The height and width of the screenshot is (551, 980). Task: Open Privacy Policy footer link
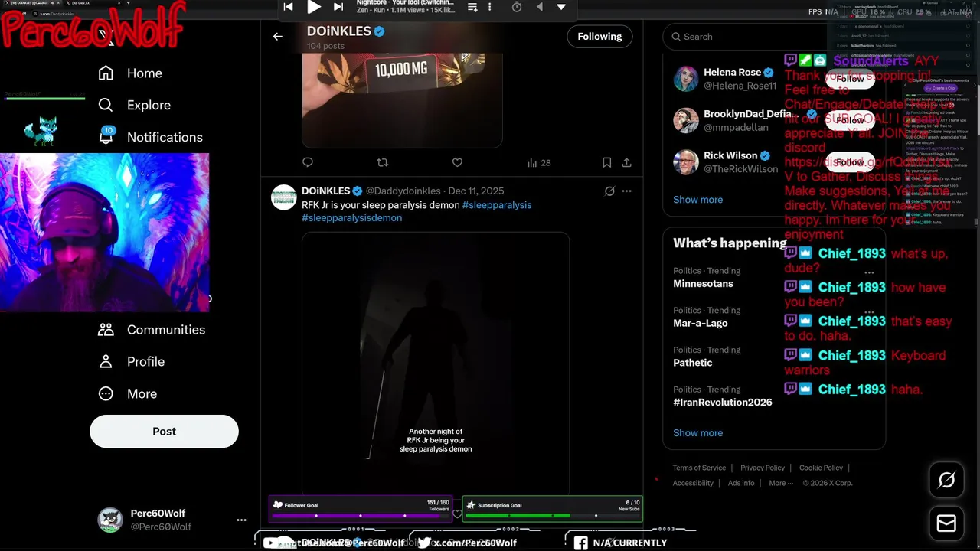click(763, 468)
